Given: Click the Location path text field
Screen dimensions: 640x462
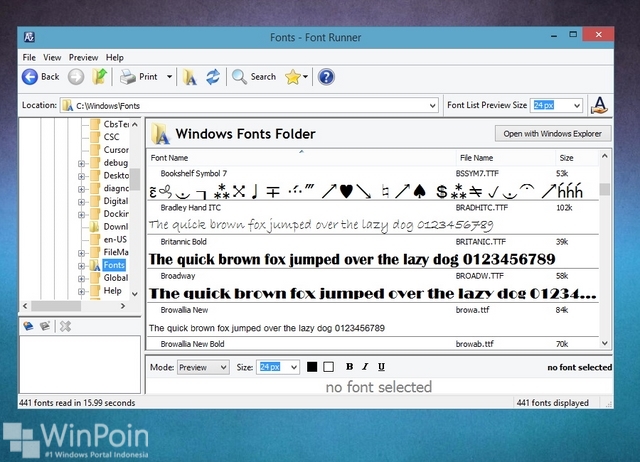Looking at the screenshot, I should (x=249, y=106).
